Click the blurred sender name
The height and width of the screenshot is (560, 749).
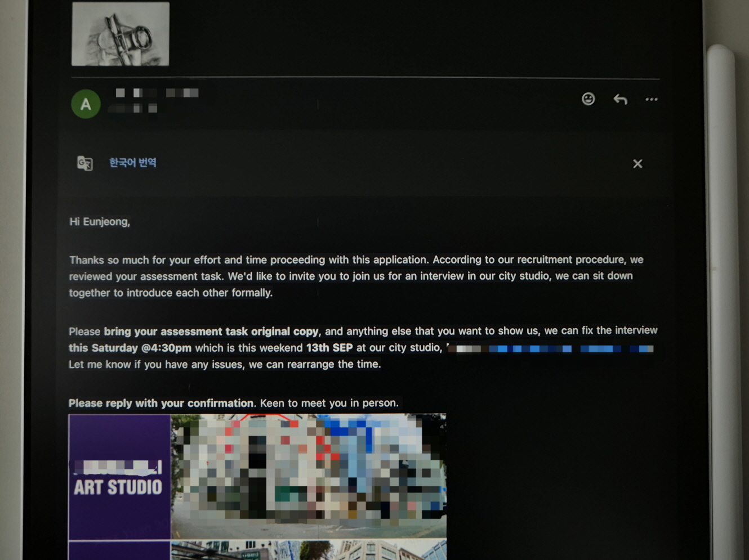(x=157, y=93)
